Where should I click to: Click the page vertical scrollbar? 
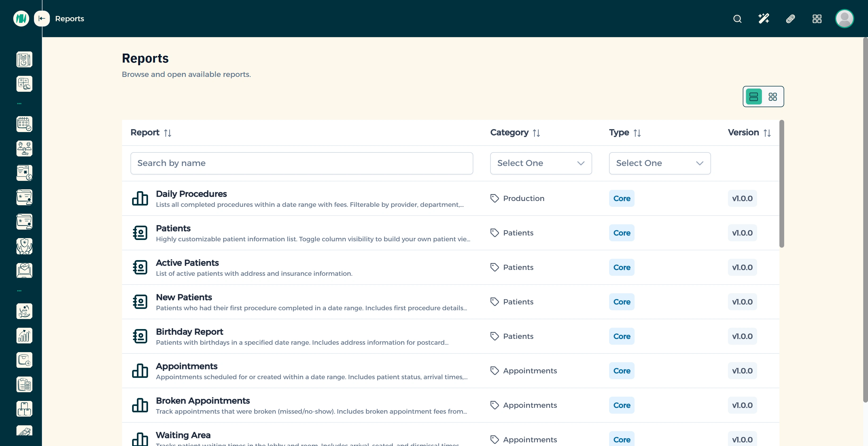[865, 220]
